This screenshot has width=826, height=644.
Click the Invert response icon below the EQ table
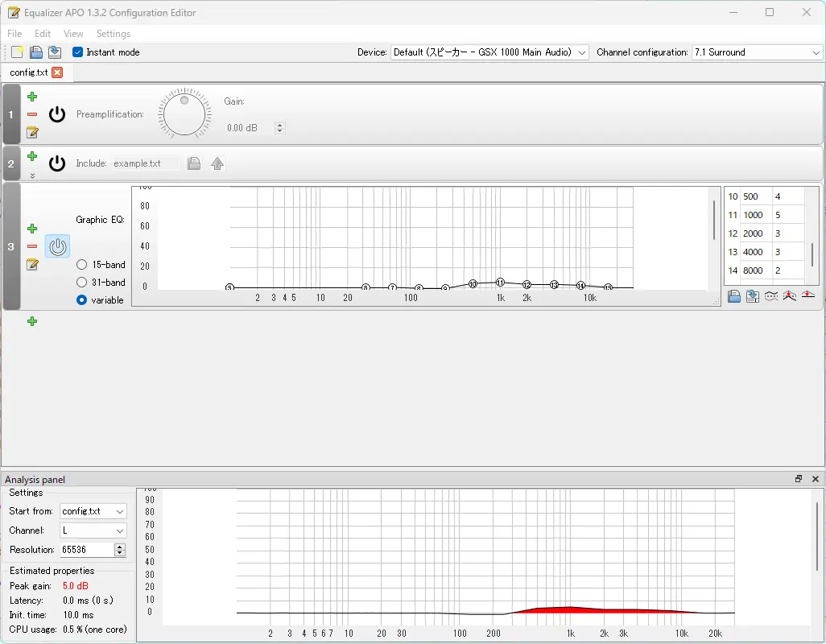(x=770, y=296)
